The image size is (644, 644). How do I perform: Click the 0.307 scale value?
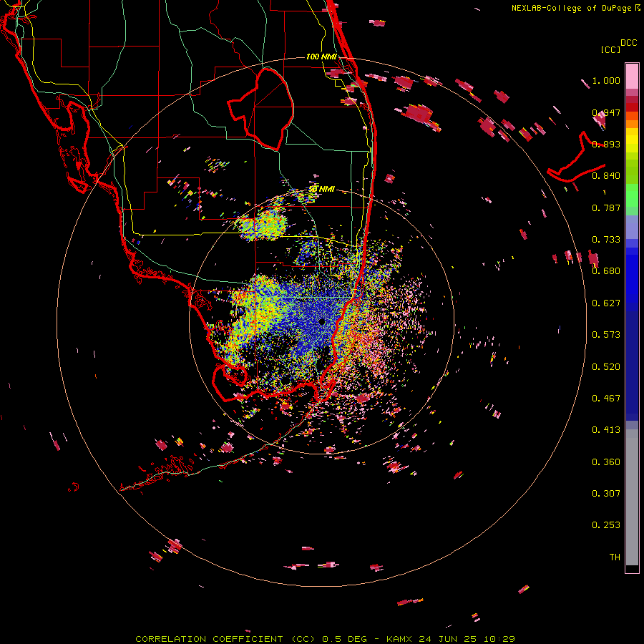coord(606,494)
